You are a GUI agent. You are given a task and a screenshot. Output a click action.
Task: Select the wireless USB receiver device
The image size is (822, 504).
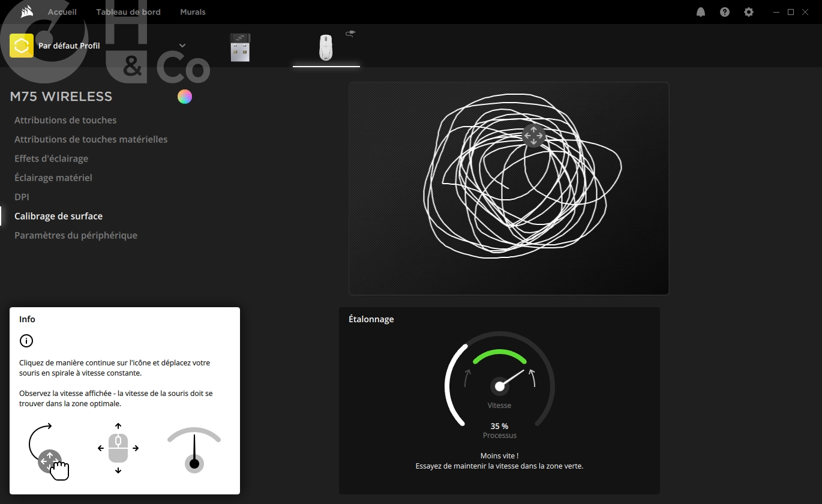coord(240,47)
